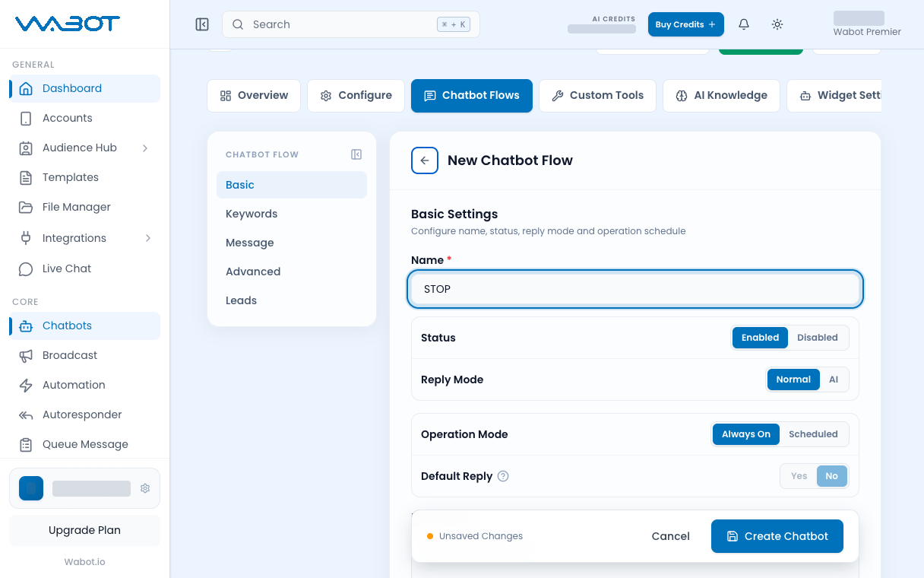Image resolution: width=924 pixels, height=578 pixels.
Task: Click the Custom Tools wrench icon
Action: click(x=558, y=96)
